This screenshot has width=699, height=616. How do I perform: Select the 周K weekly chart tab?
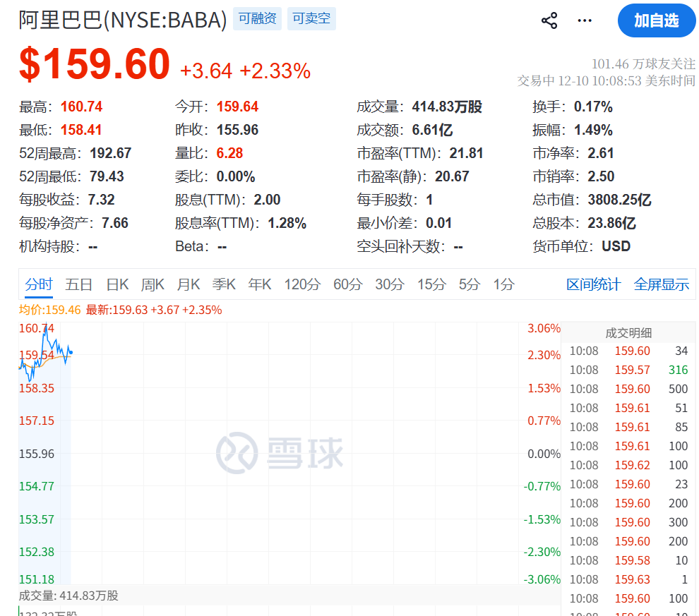pyautogui.click(x=153, y=284)
